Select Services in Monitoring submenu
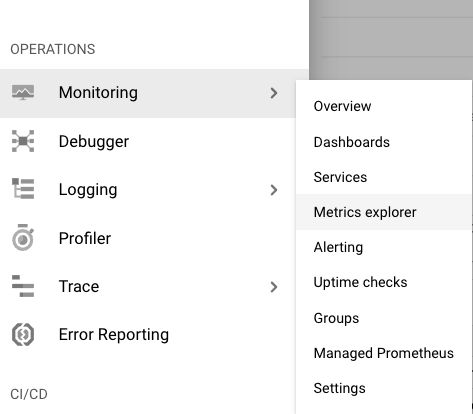Image resolution: width=473 pixels, height=414 pixels. pyautogui.click(x=383, y=177)
